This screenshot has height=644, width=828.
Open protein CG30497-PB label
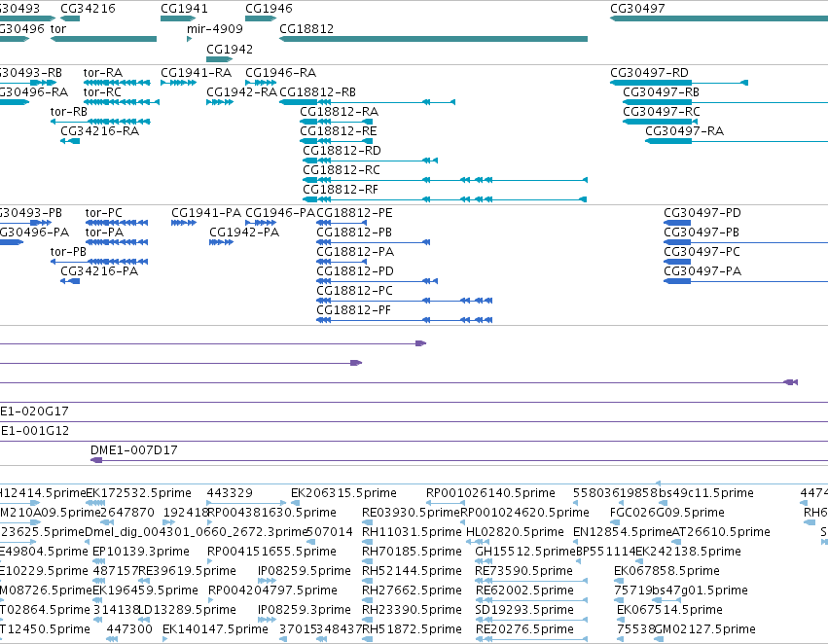pyautogui.click(x=702, y=233)
